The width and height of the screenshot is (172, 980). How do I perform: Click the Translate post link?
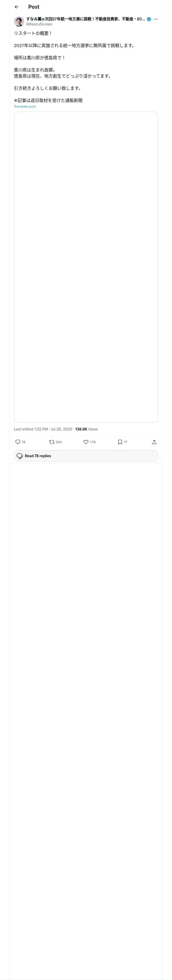tap(25, 107)
